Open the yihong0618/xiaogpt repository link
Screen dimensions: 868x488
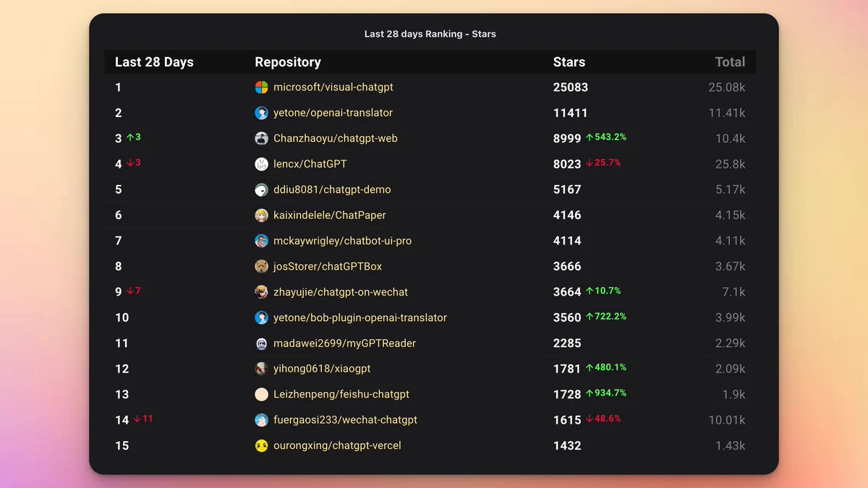pos(322,369)
